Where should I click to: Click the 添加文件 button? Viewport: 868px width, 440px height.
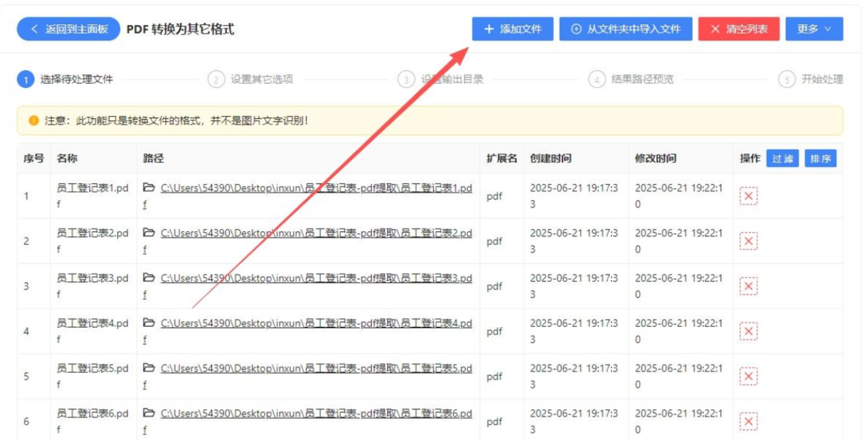tap(512, 29)
